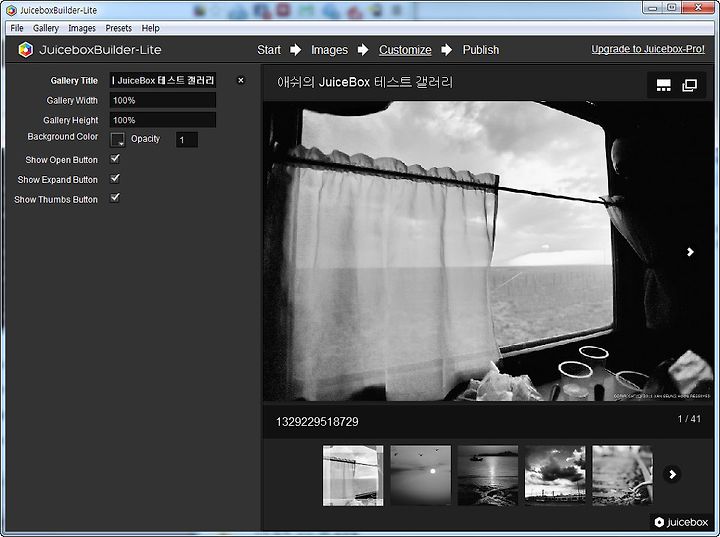Advance the thumbnail strip with round arrow
The width and height of the screenshot is (720, 537).
(x=672, y=474)
